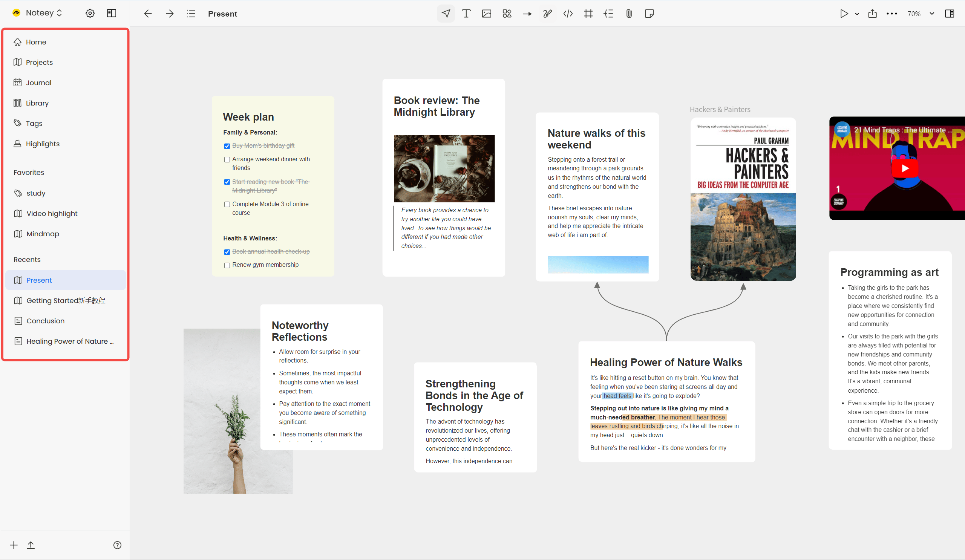Open Conclusion note in Recents

(x=66, y=321)
